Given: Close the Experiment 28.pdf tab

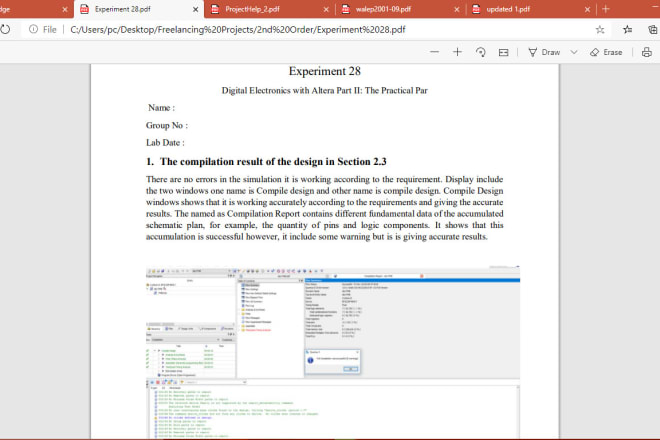Looking at the screenshot, I should 196,9.
